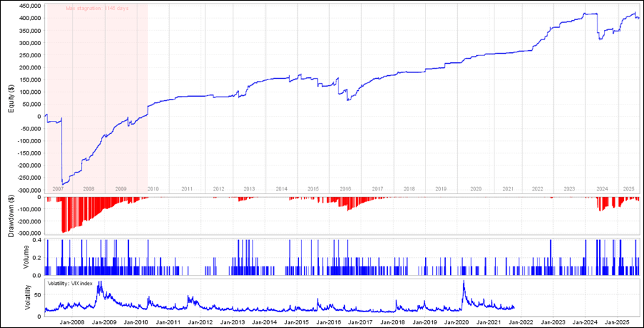Click the Drawdown ($) axis title

click(11, 213)
